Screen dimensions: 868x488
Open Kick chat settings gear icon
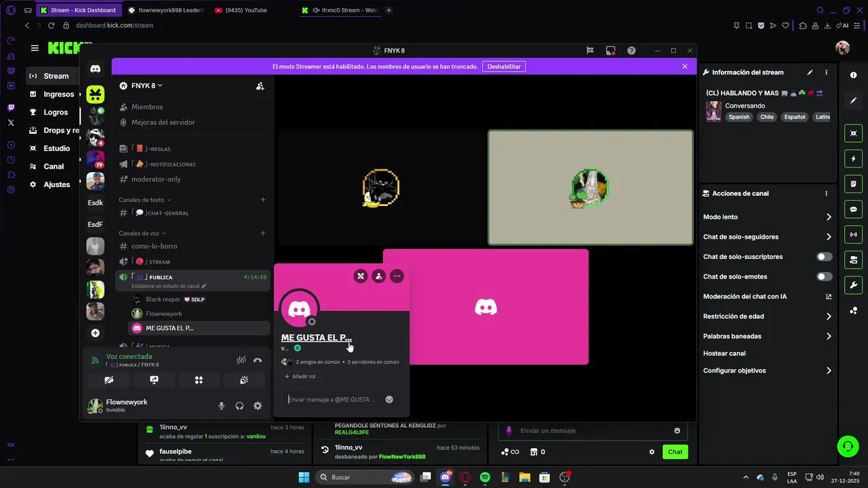click(652, 452)
